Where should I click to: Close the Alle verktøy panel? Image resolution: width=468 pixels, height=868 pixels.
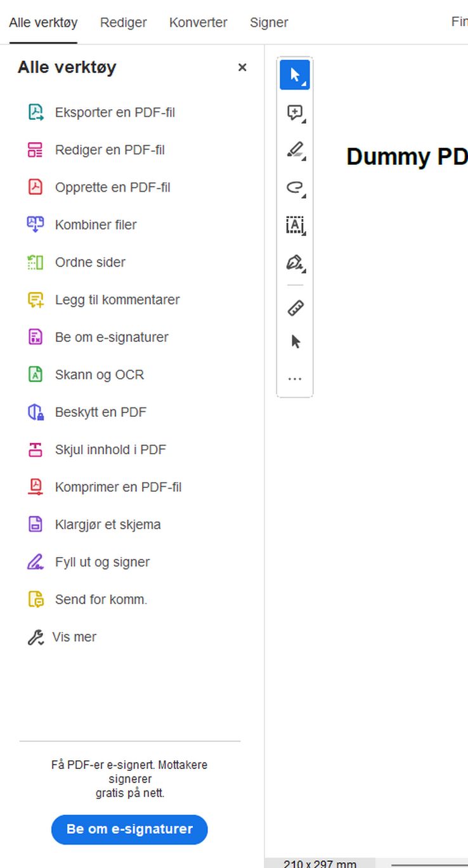point(242,67)
